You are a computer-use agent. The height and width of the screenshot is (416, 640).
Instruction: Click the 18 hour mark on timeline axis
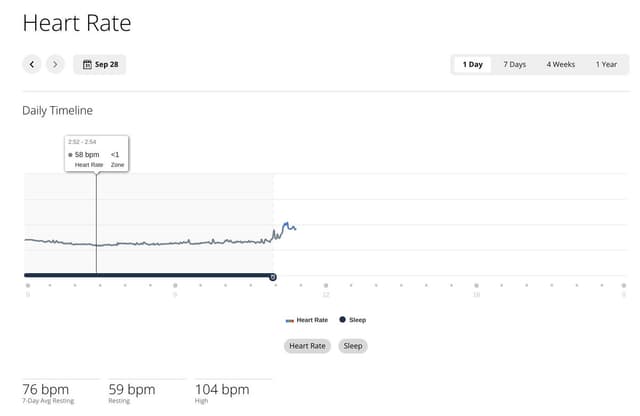tap(476, 293)
